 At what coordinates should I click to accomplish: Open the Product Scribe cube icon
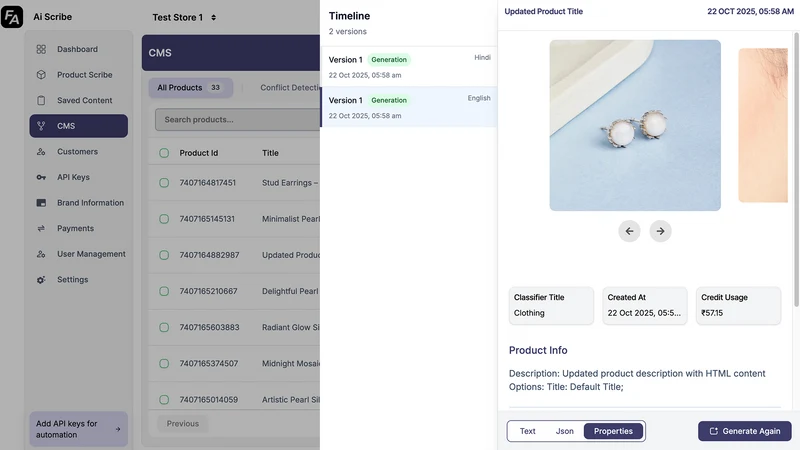(x=41, y=74)
